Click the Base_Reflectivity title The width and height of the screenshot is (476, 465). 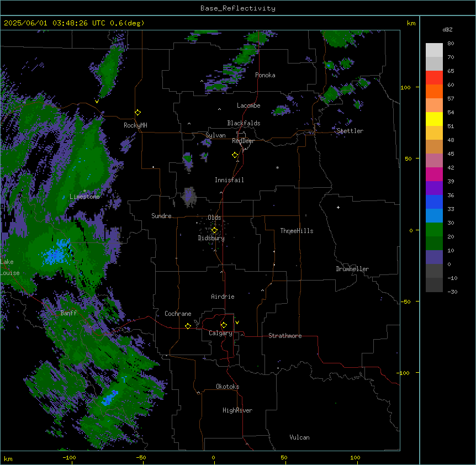pos(238,8)
